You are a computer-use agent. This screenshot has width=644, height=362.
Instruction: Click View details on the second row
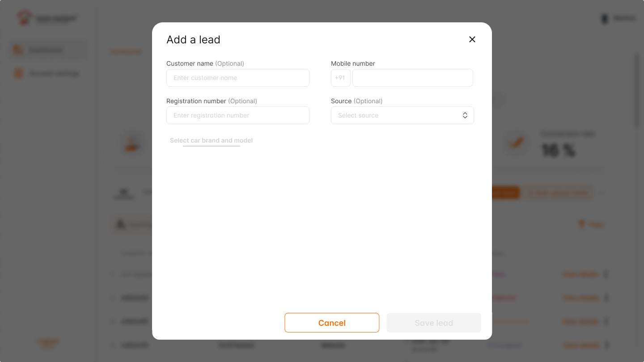pos(580,298)
